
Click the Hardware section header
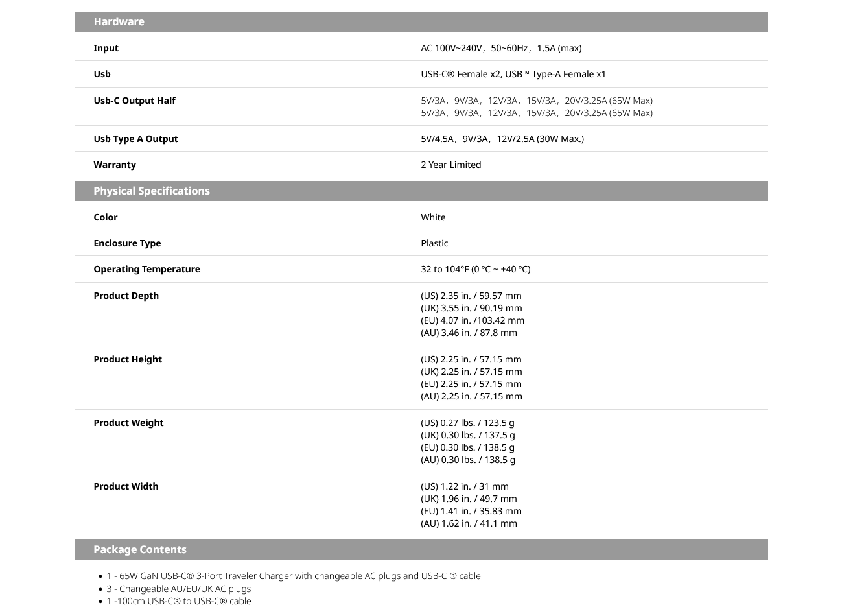421,21
